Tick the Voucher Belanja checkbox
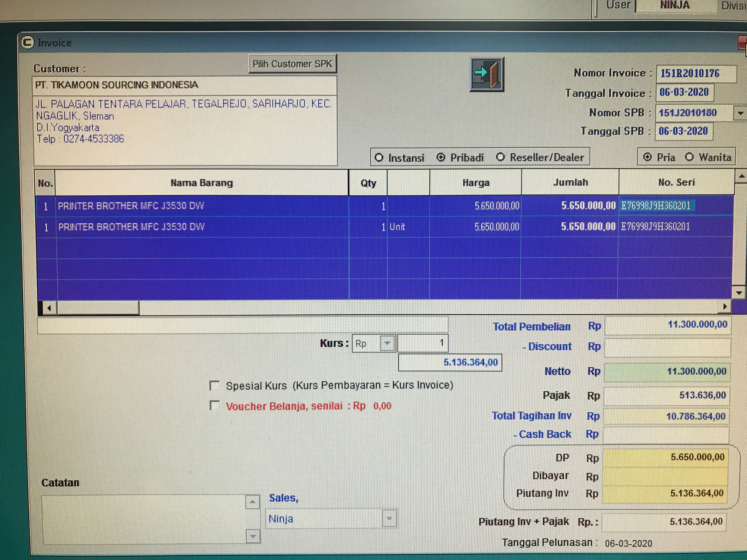Screen dimensions: 747x560 point(214,405)
